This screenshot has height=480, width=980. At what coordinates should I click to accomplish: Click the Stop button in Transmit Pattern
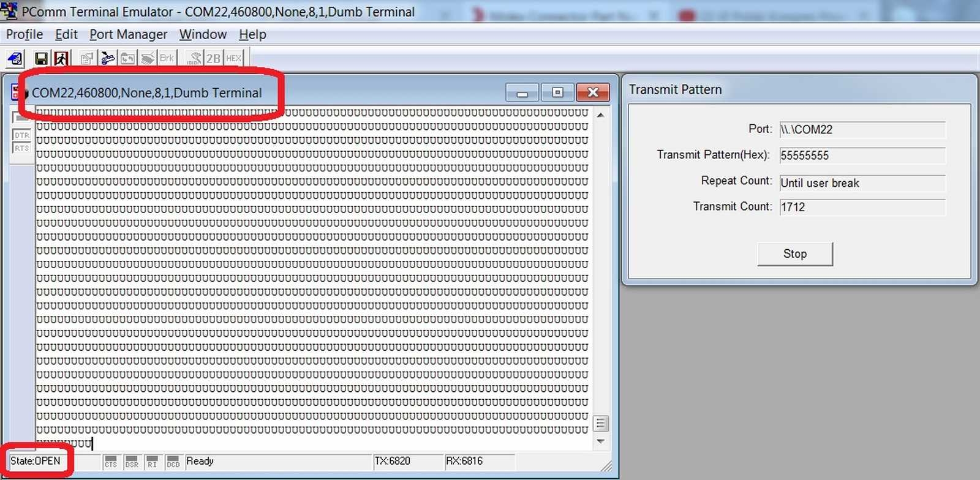click(x=795, y=254)
